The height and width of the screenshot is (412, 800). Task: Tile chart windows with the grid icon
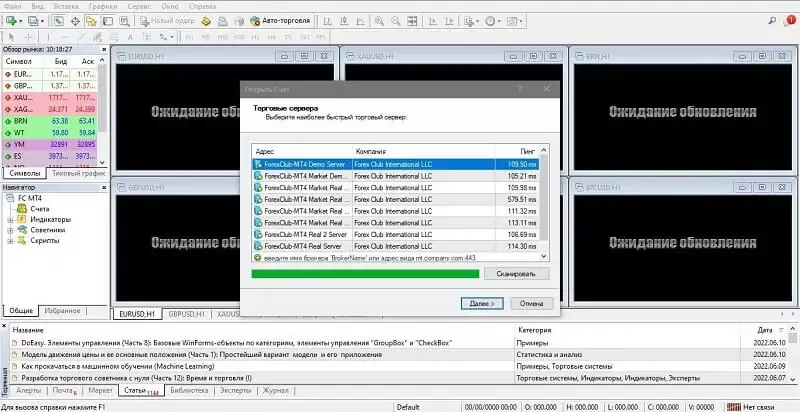pyautogui.click(x=412, y=21)
